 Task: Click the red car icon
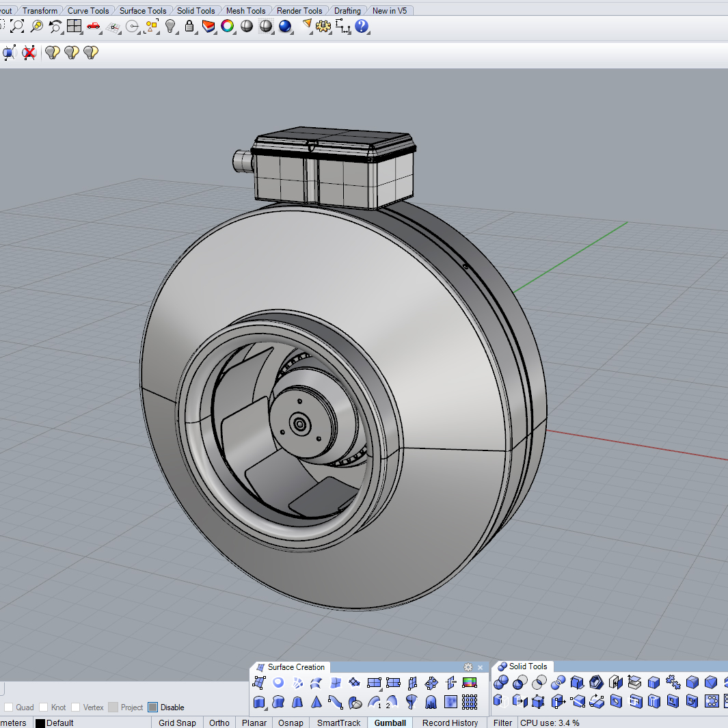click(94, 27)
